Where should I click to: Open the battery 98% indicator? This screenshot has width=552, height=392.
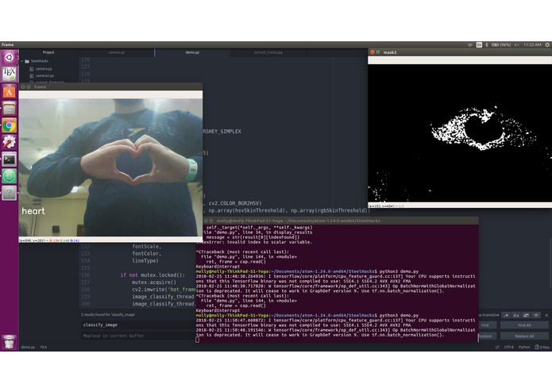(x=501, y=45)
